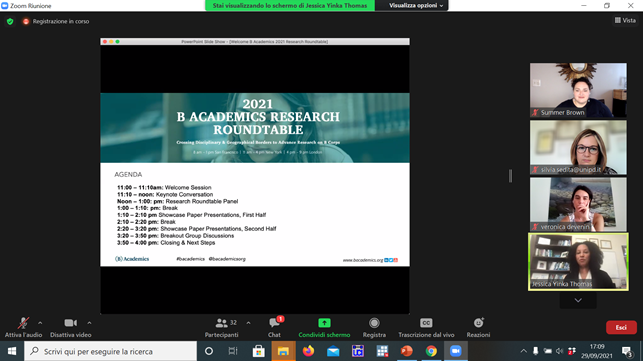The width and height of the screenshot is (643, 361).
Task: Click agenda line Keynote Conversation
Action: [165, 194]
